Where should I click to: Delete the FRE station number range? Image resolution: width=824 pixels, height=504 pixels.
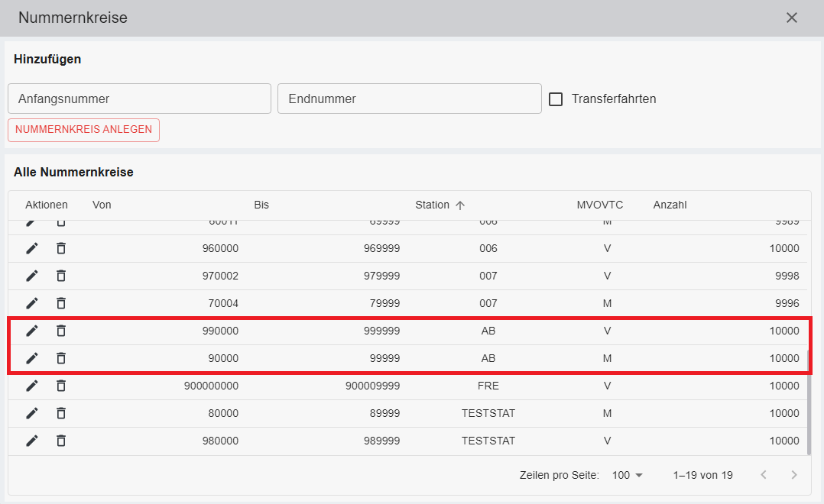tap(61, 386)
